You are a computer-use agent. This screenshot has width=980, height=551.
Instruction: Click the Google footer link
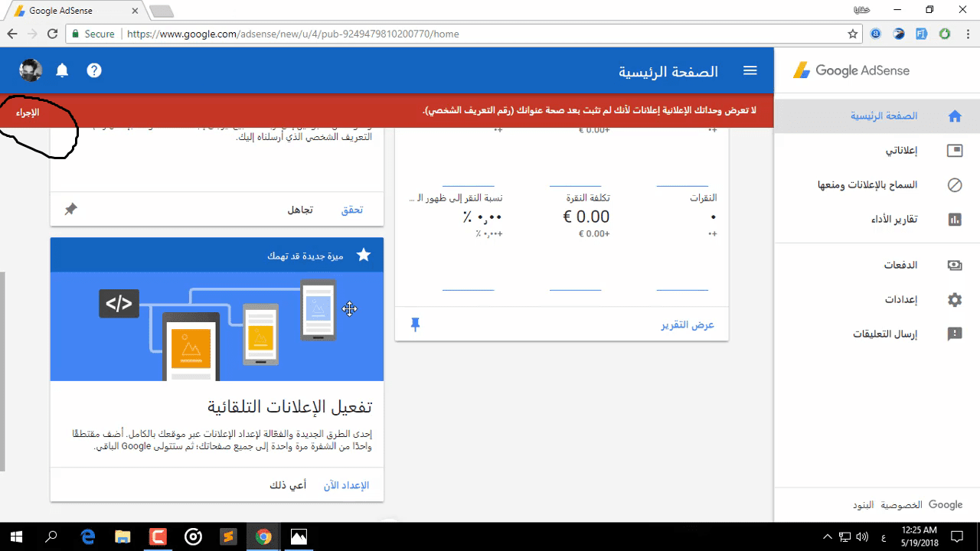coord(946,505)
